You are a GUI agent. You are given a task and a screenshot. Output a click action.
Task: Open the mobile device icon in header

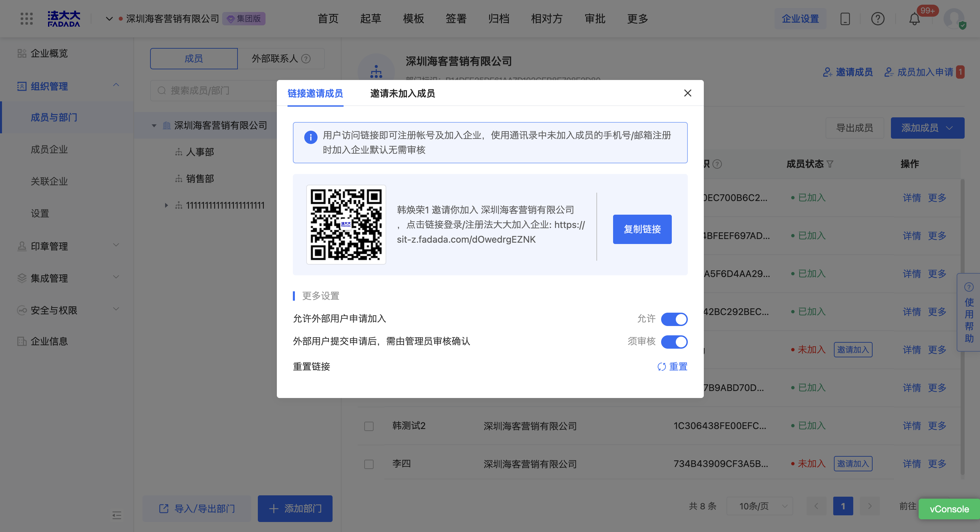coord(845,19)
